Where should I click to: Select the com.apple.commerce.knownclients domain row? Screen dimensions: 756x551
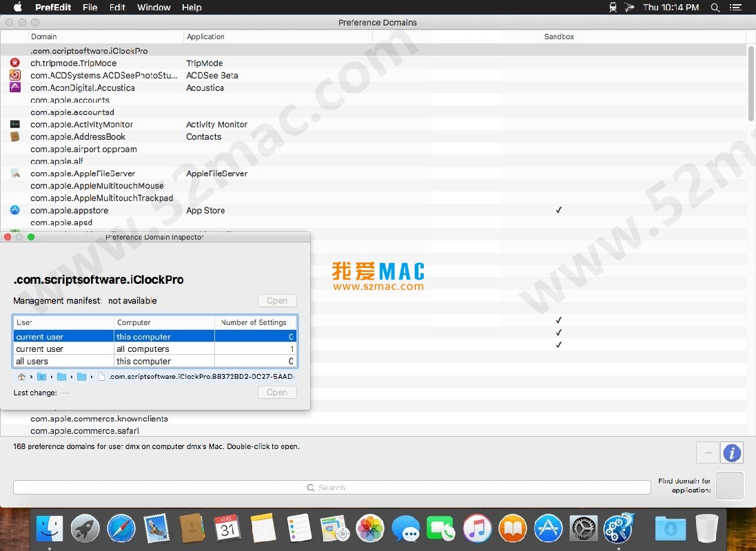coord(374,419)
